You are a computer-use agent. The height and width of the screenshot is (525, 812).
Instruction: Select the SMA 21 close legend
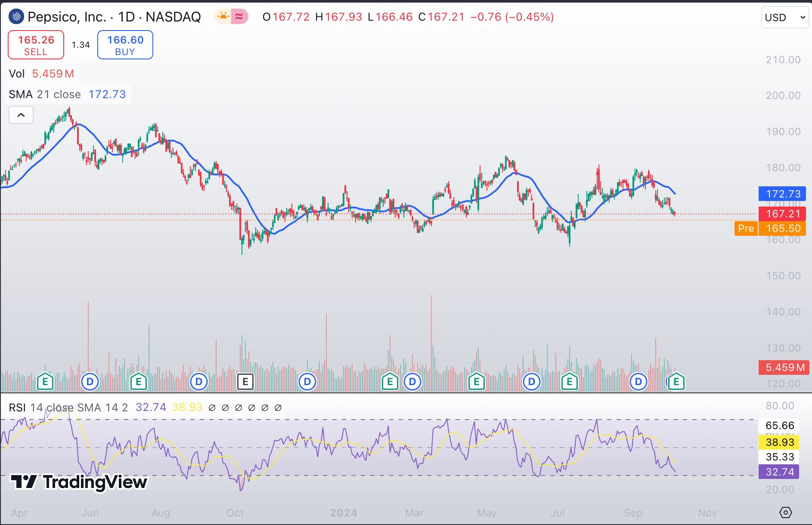(67, 94)
